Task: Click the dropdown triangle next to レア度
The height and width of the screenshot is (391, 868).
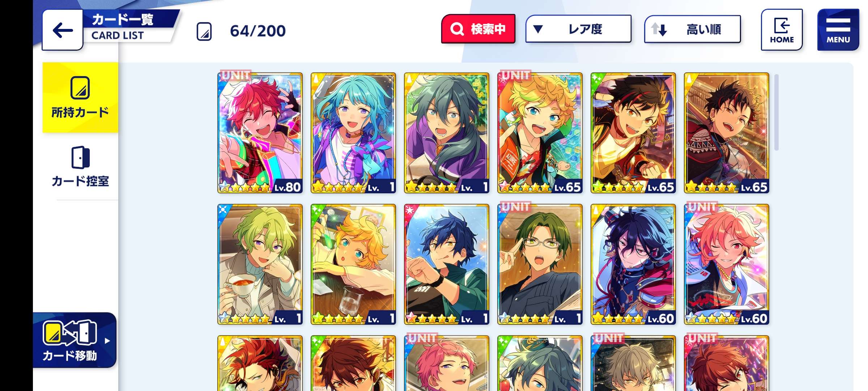Action: 538,29
